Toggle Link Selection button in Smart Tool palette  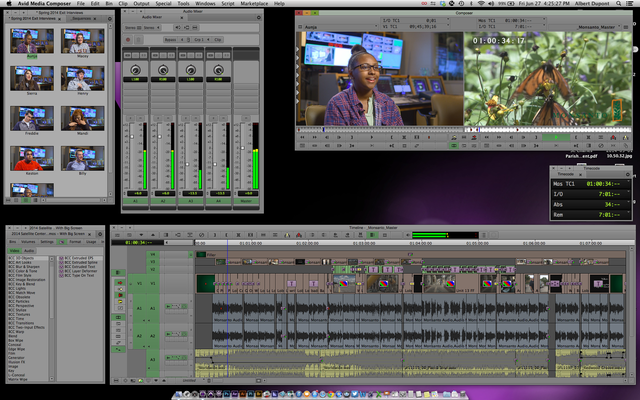tap(118, 273)
